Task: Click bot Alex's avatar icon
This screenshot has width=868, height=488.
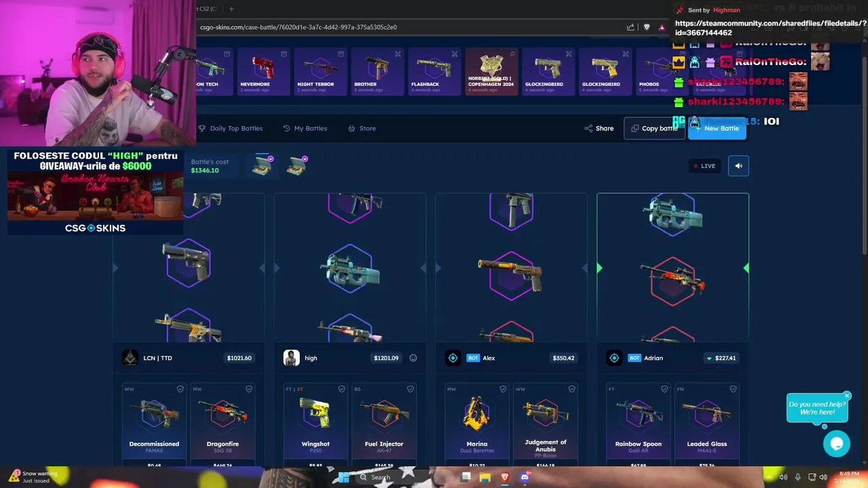Action: coord(453,358)
